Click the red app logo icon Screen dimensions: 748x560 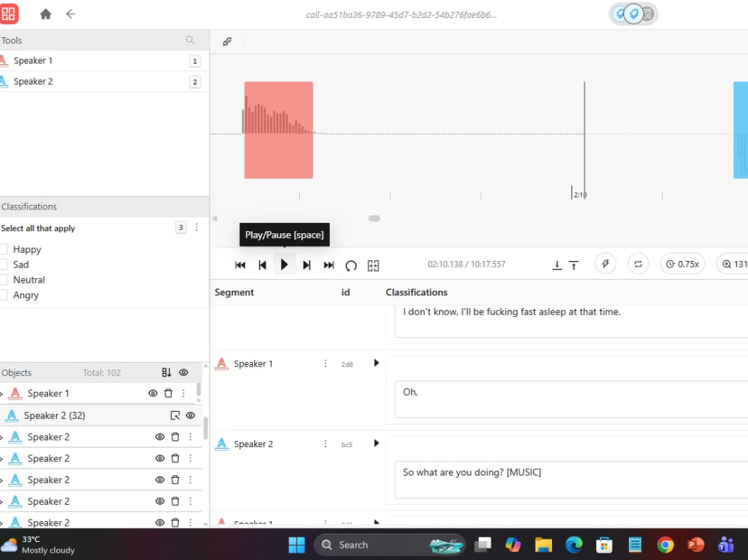pyautogui.click(x=8, y=14)
